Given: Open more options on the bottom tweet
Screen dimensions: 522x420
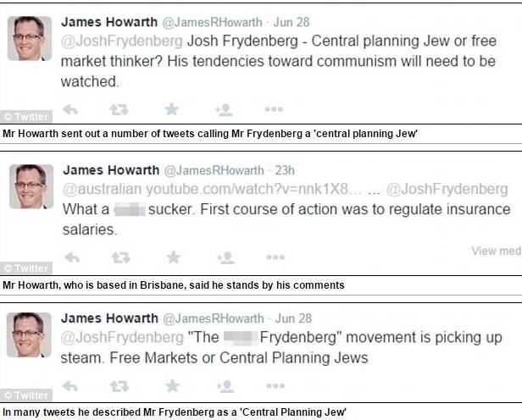Looking at the screenshot, I should click(275, 386).
